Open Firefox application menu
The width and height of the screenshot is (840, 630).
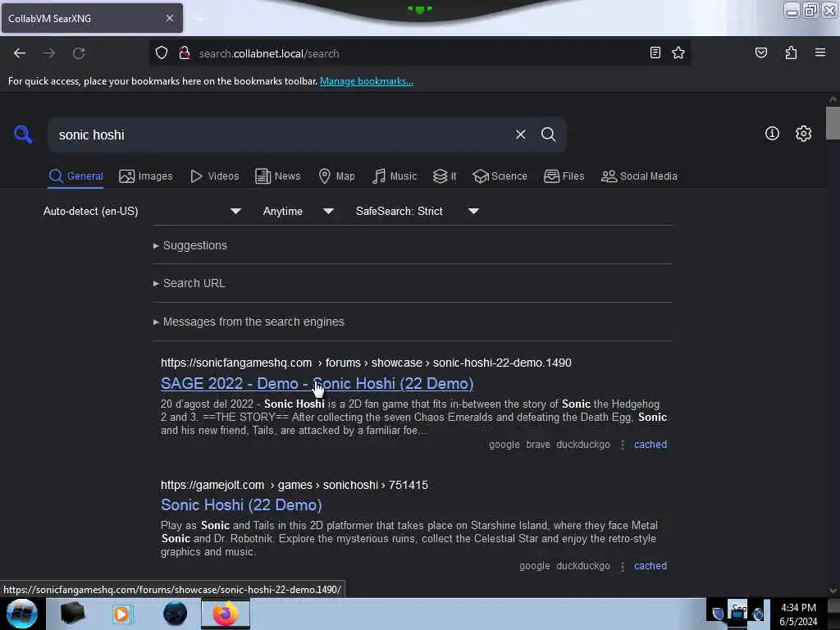[x=820, y=52]
